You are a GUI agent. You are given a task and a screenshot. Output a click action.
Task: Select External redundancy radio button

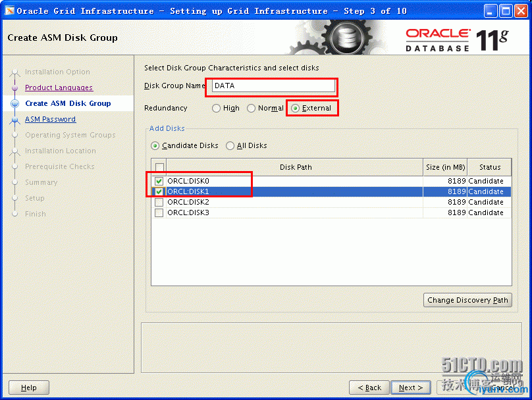[295, 108]
